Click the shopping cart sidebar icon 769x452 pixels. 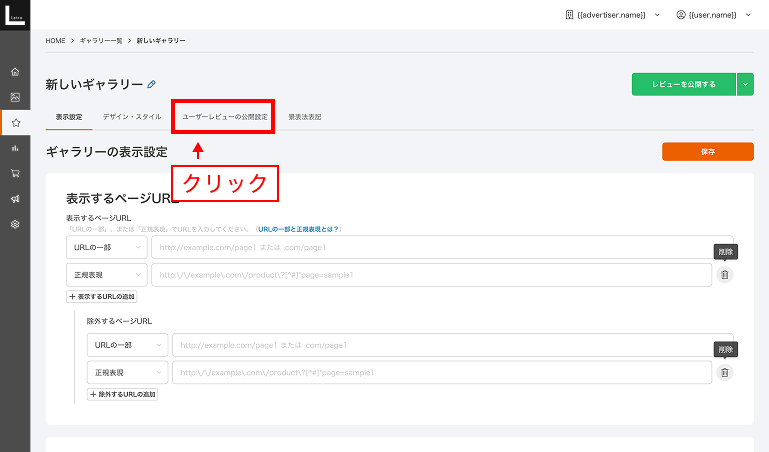point(15,173)
